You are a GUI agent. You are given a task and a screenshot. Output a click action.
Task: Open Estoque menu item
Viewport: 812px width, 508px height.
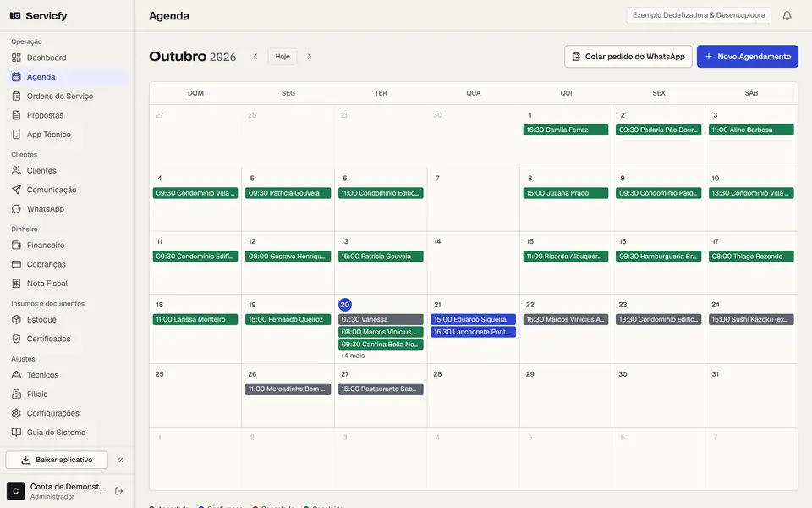click(69, 320)
